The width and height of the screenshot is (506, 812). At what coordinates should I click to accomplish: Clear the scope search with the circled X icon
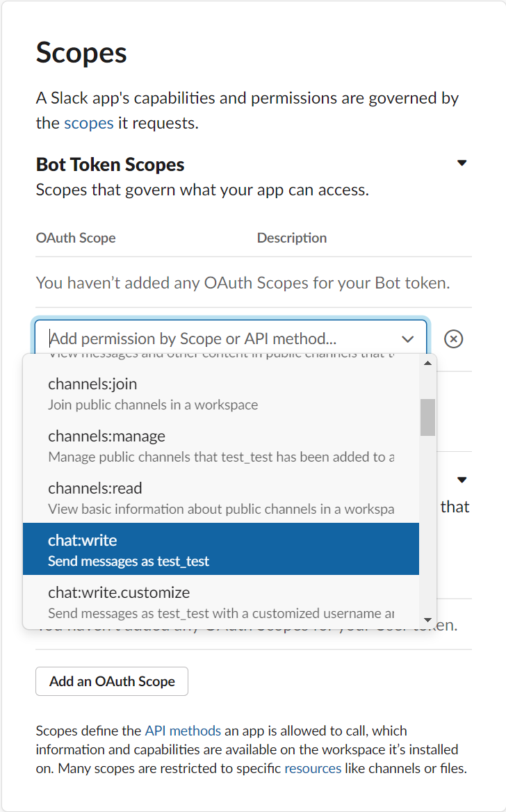pyautogui.click(x=453, y=339)
